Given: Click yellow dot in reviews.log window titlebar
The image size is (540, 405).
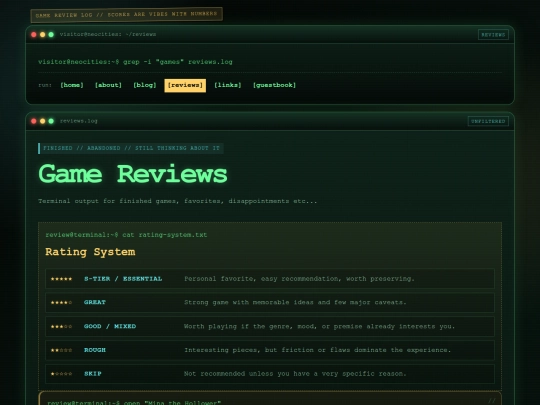Looking at the screenshot, I should pyautogui.click(x=42, y=121).
